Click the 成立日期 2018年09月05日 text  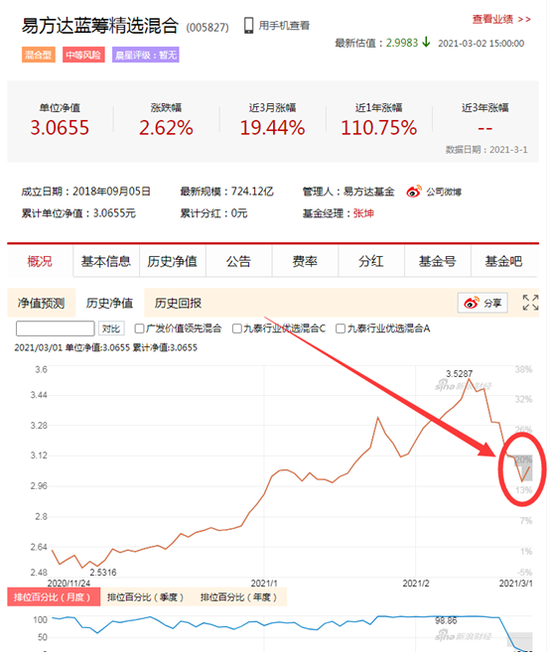pyautogui.click(x=86, y=191)
